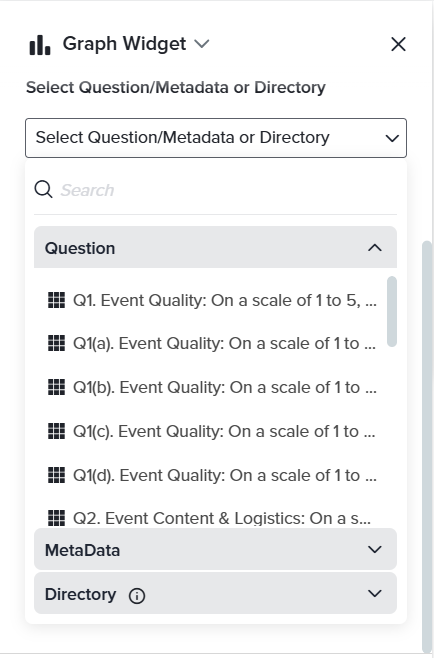The image size is (434, 658).
Task: Click the grid icon beside Q1
Action: pos(56,300)
